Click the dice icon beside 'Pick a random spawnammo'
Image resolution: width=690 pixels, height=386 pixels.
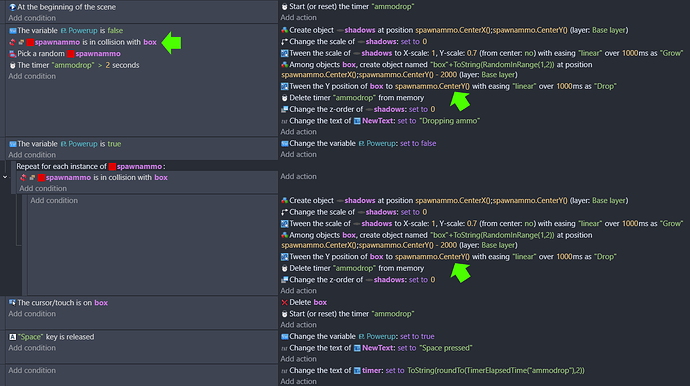coord(12,54)
